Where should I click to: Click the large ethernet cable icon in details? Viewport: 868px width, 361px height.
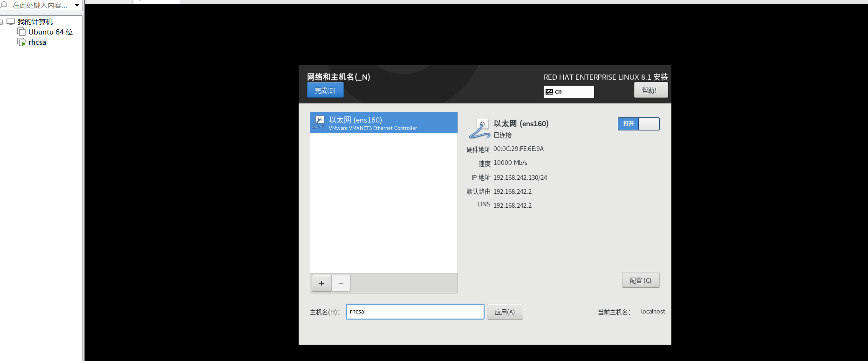[479, 129]
